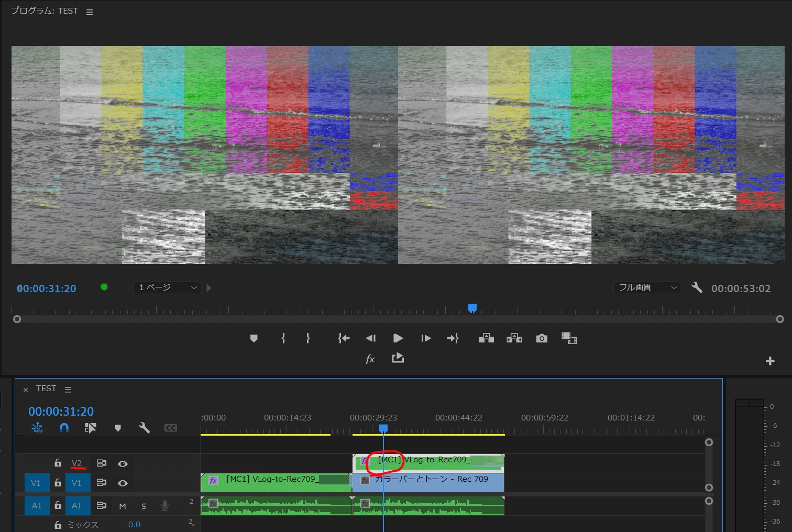The image size is (792, 532).
Task: Open the 1 ページ page dropdown
Action: pyautogui.click(x=168, y=287)
